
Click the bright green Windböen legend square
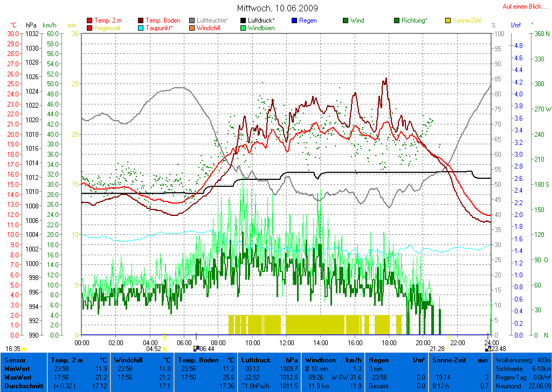click(x=244, y=28)
